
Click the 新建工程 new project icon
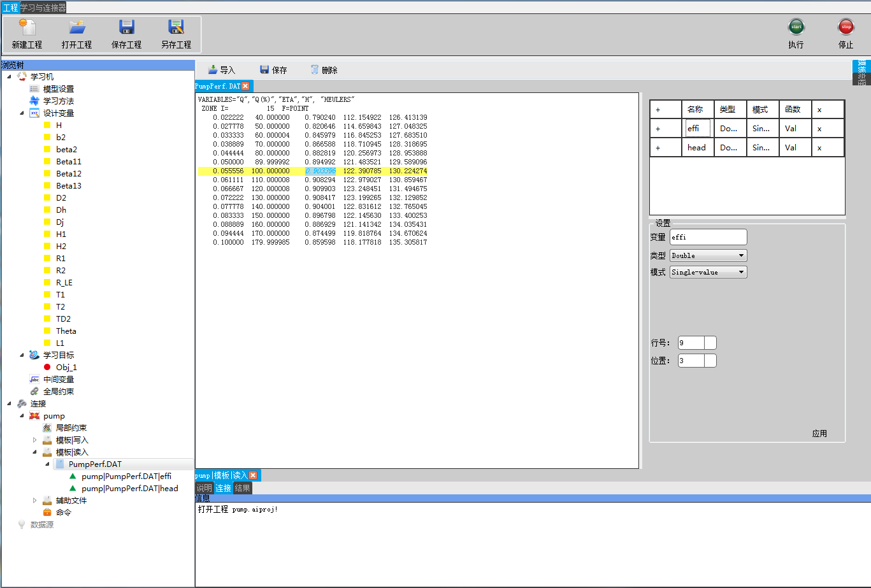tap(27, 27)
